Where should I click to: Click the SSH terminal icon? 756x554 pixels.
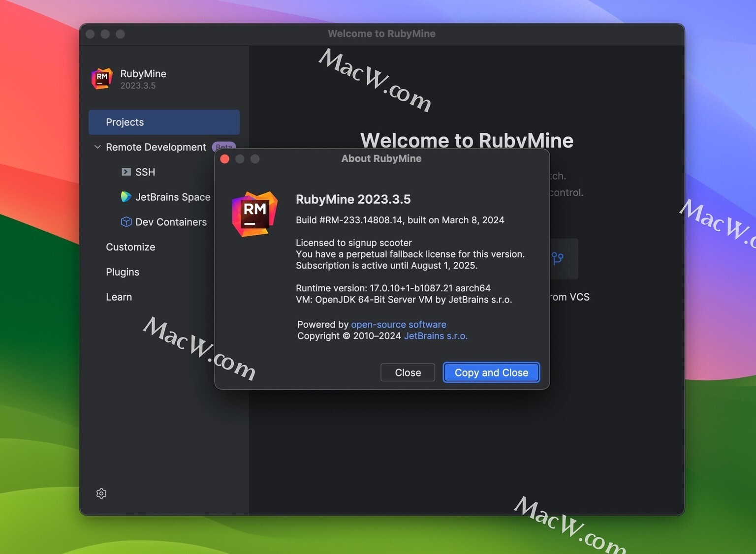point(126,172)
